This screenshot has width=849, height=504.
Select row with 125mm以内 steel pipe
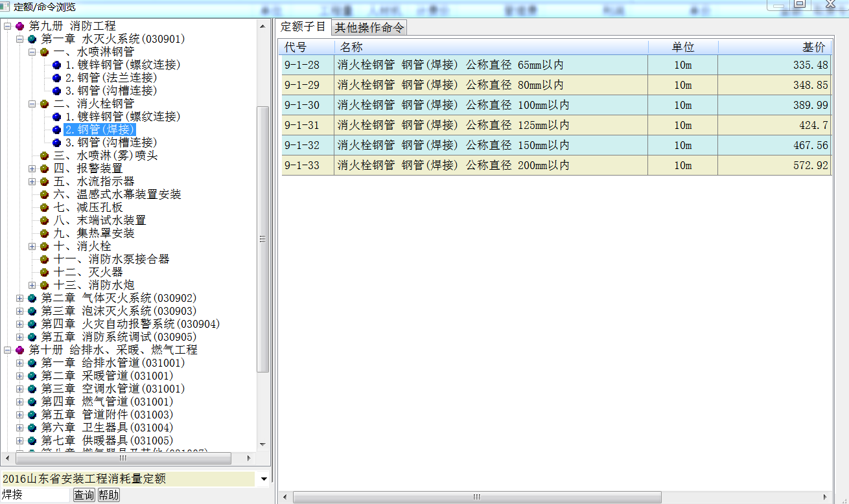[x=556, y=125]
